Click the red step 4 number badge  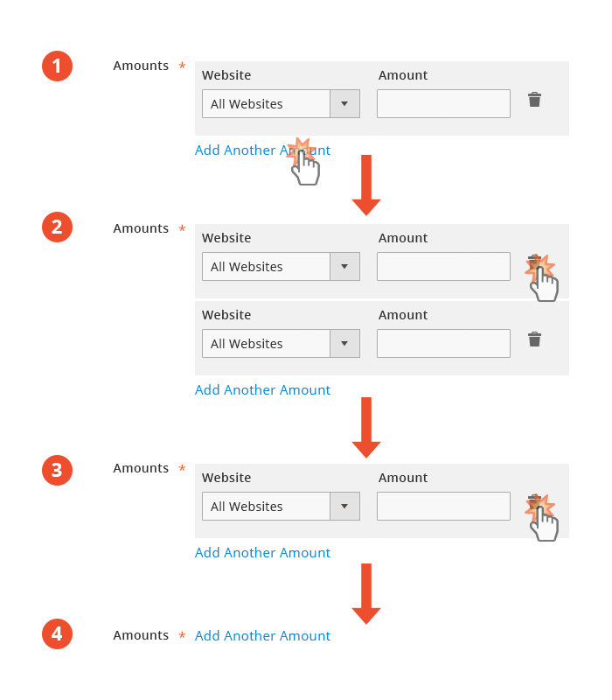pyautogui.click(x=57, y=634)
